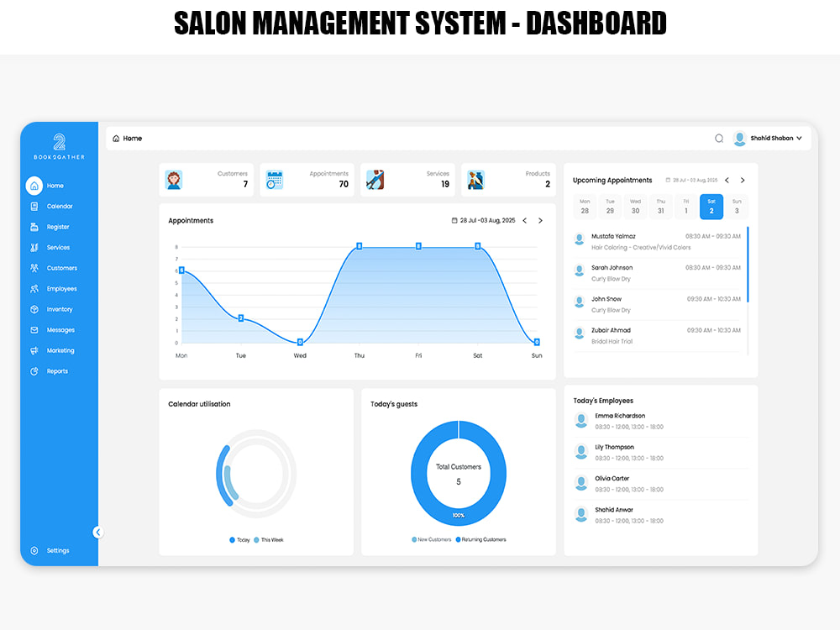The width and height of the screenshot is (840, 630).
Task: Open the Reports chart icon
Action: [x=34, y=371]
